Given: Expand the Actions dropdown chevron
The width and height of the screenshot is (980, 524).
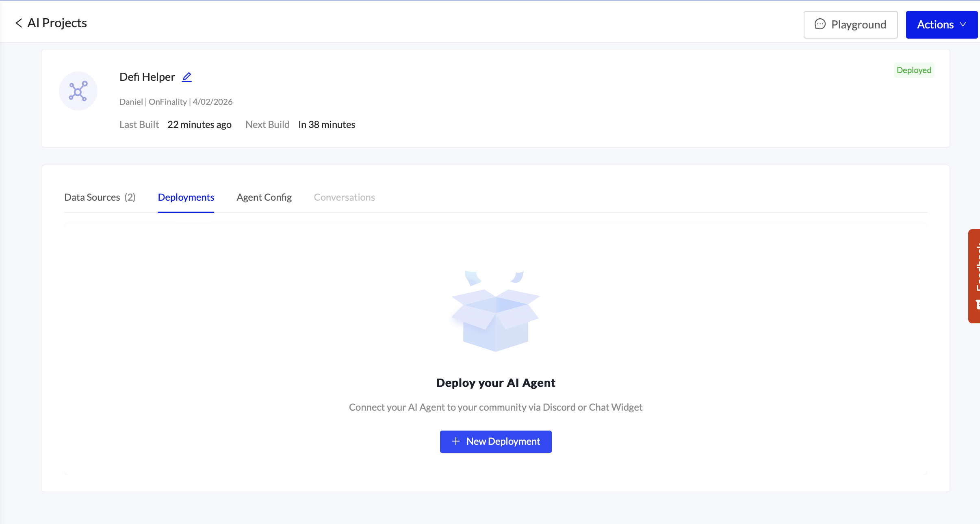Looking at the screenshot, I should pos(963,24).
